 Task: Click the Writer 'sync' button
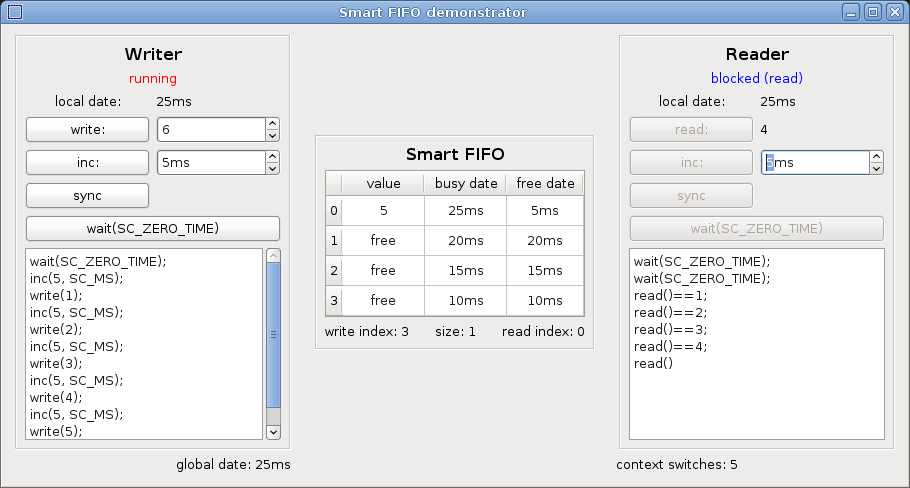point(88,196)
